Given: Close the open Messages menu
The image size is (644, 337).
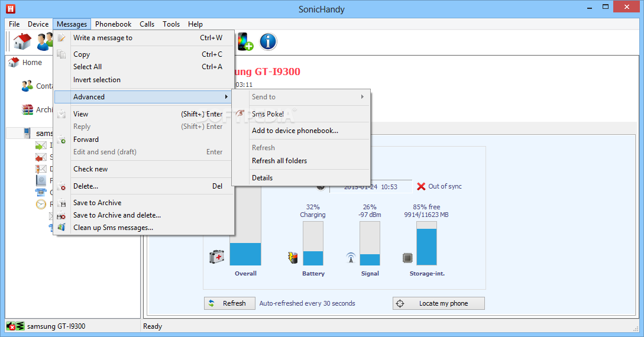Looking at the screenshot, I should click(72, 24).
